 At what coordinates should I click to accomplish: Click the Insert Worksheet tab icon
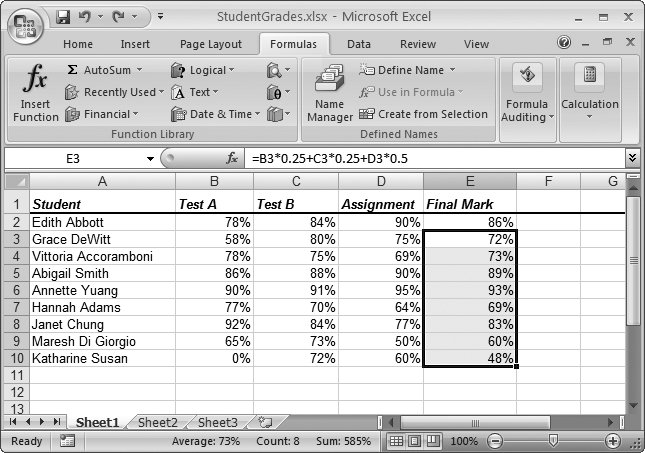point(265,423)
